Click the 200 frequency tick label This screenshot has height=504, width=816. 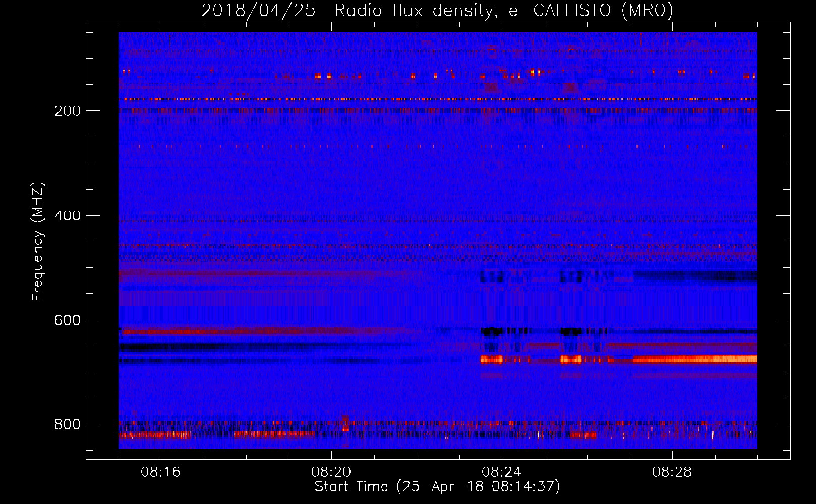click(x=68, y=111)
